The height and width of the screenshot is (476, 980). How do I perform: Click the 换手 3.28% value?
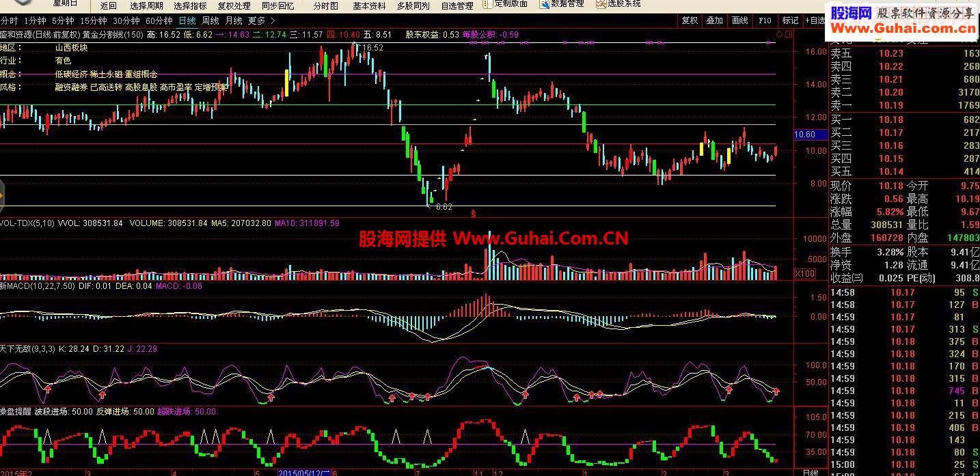click(890, 252)
